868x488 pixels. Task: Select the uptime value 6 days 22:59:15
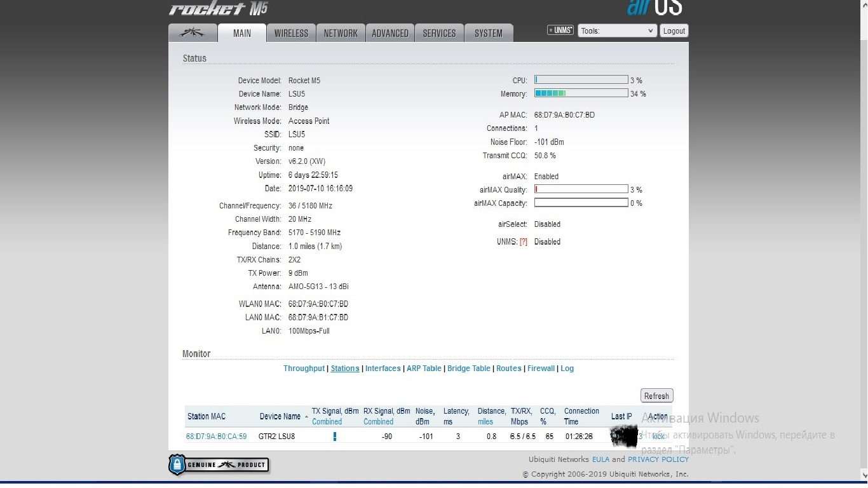point(313,175)
